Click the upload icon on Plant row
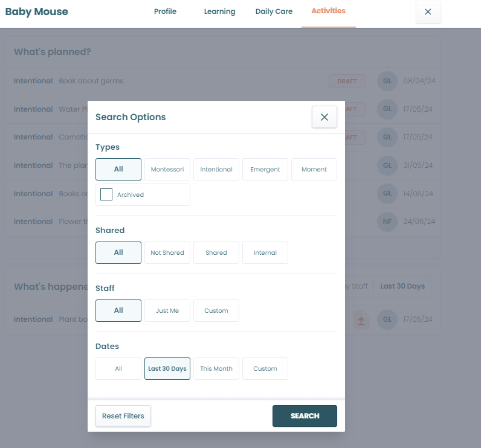Image resolution: width=481 pixels, height=448 pixels. 361,320
